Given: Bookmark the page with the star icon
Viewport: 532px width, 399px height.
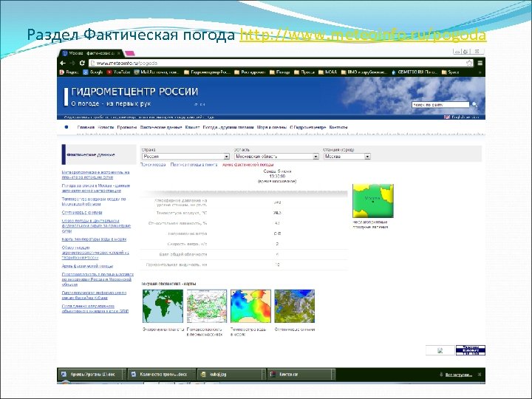Looking at the screenshot, I should click(469, 63).
